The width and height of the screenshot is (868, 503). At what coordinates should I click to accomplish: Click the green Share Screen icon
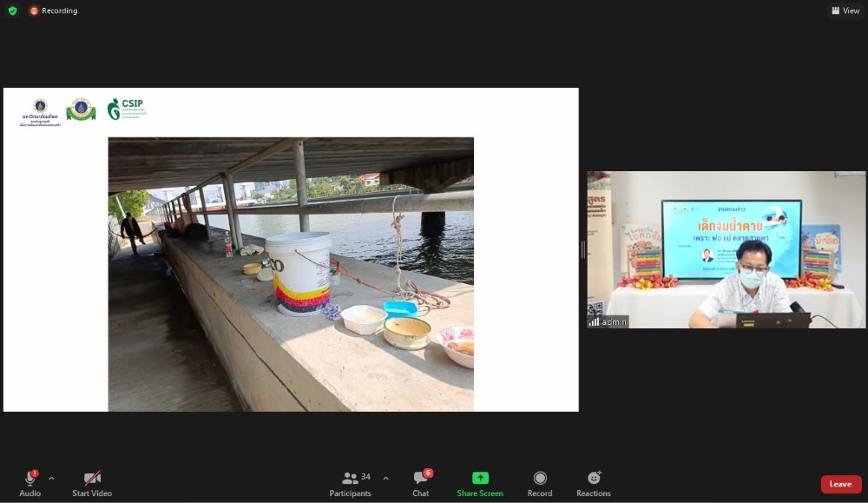coord(480,478)
